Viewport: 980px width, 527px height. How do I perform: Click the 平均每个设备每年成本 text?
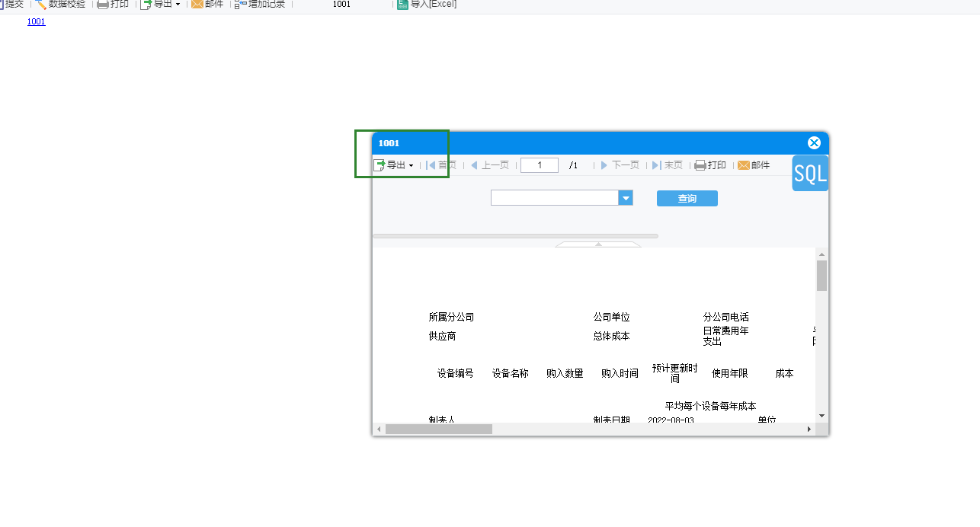711,406
